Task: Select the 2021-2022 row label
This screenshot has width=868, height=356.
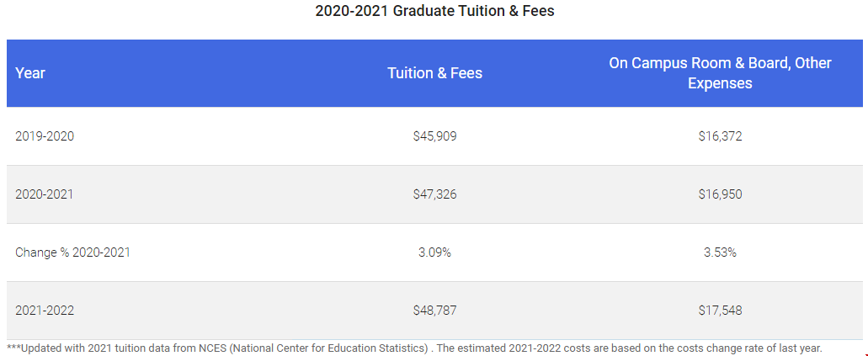Action: (x=45, y=311)
